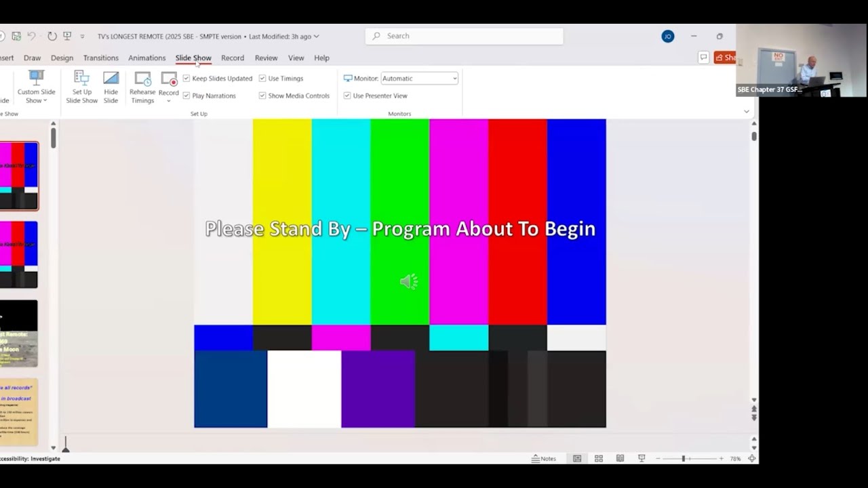
Task: Click the Accessibility: Investigate status text
Action: (x=30, y=459)
